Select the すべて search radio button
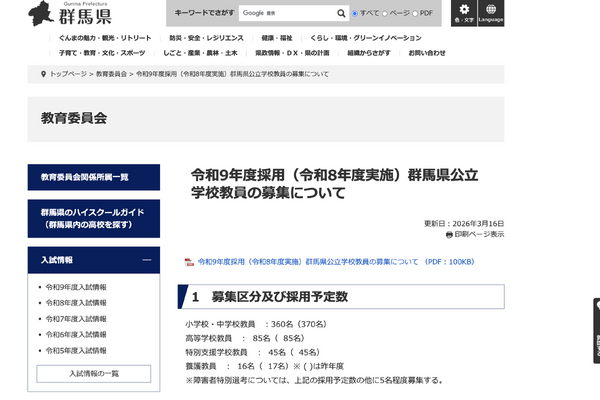 [x=355, y=13]
